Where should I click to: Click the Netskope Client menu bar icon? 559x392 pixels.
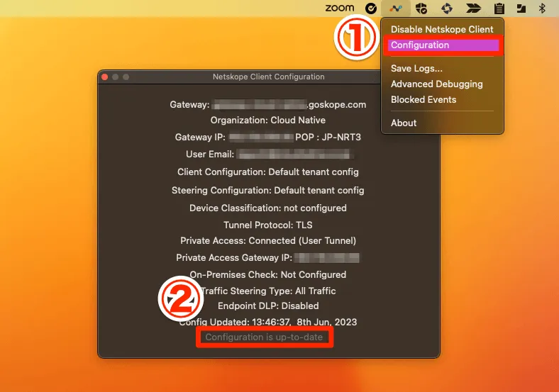tap(396, 9)
